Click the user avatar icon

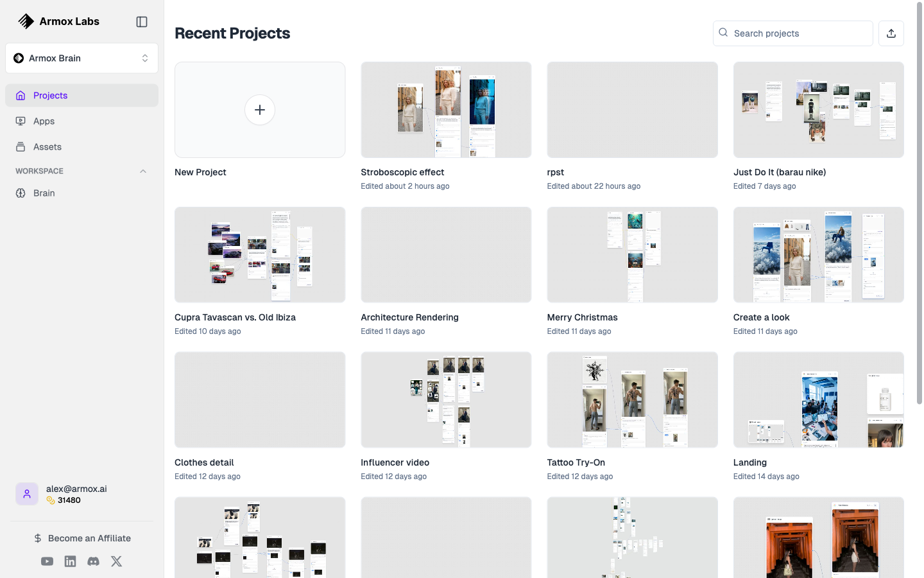pyautogui.click(x=27, y=494)
